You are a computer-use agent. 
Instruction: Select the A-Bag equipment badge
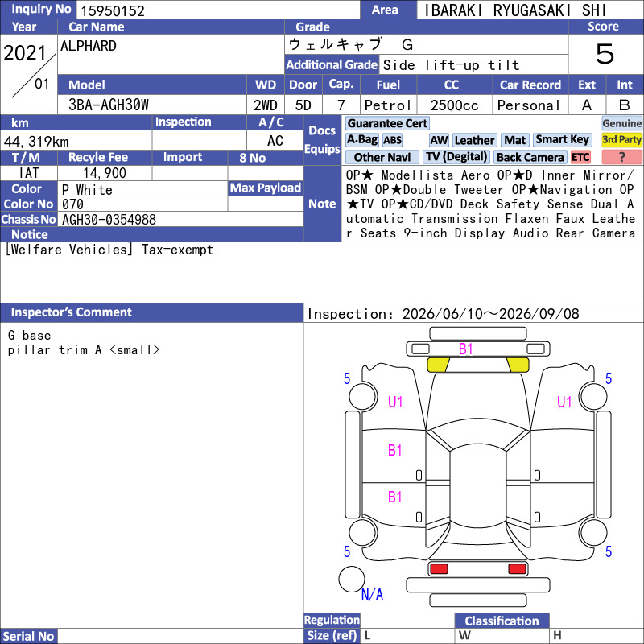click(361, 140)
